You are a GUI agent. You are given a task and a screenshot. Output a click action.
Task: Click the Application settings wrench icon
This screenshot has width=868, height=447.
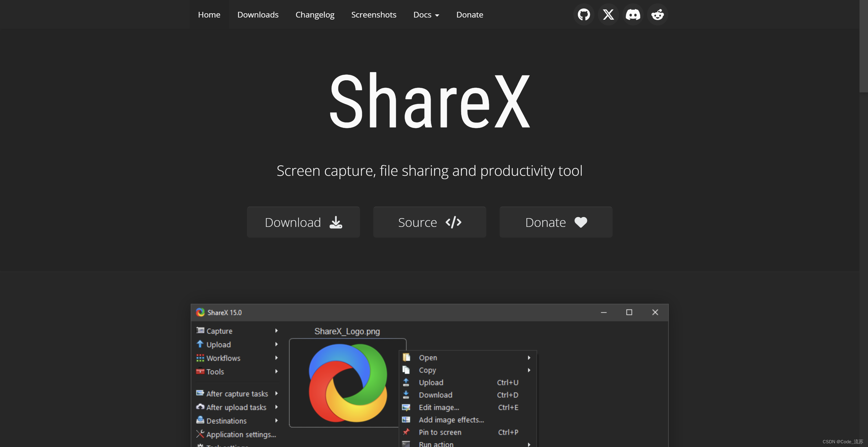pyautogui.click(x=200, y=434)
